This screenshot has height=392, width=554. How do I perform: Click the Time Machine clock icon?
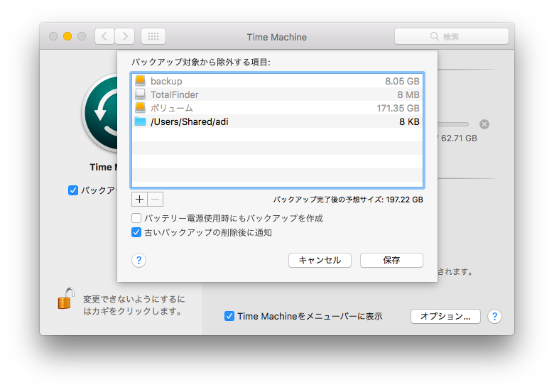(100, 113)
